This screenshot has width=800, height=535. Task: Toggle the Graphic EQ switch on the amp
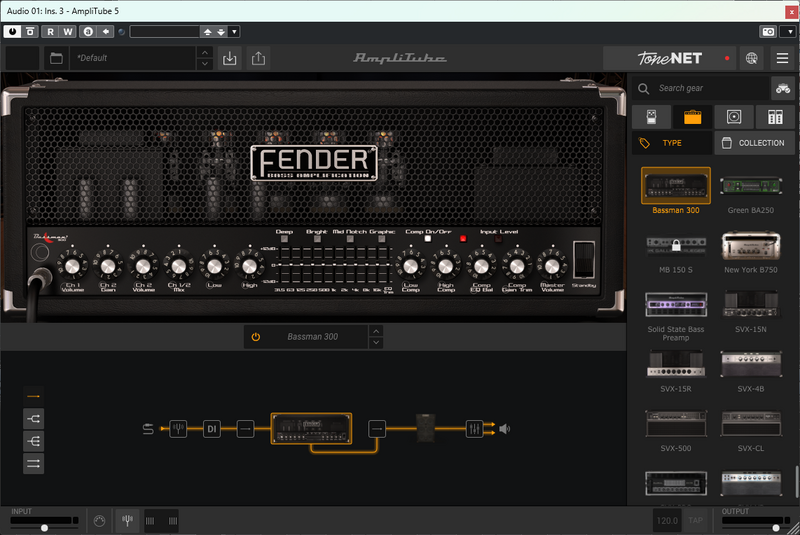[x=382, y=239]
